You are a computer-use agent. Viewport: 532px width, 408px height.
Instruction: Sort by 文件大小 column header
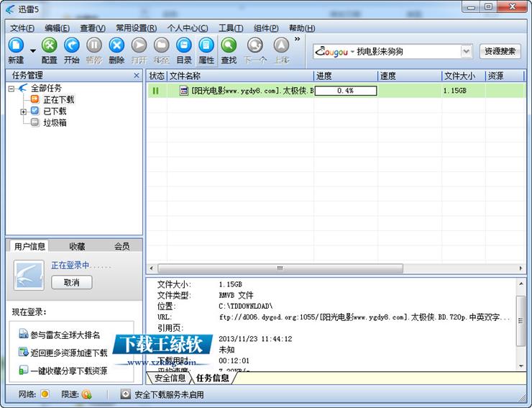point(464,76)
